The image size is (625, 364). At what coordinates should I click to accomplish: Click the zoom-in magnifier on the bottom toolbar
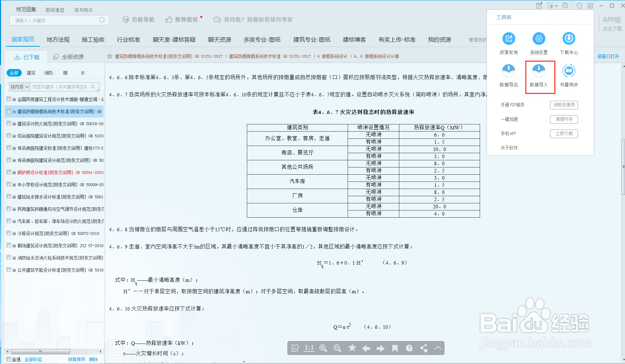323,348
